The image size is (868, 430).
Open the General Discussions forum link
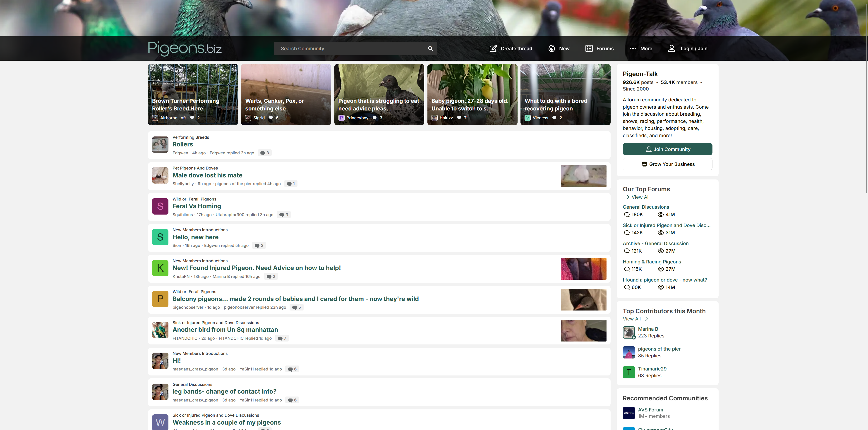pos(646,207)
